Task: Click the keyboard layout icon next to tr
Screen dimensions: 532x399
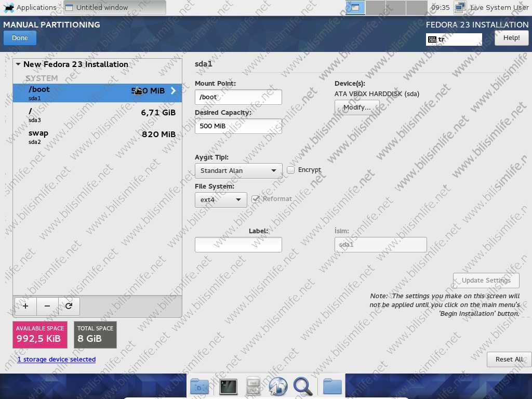Action: click(x=432, y=39)
